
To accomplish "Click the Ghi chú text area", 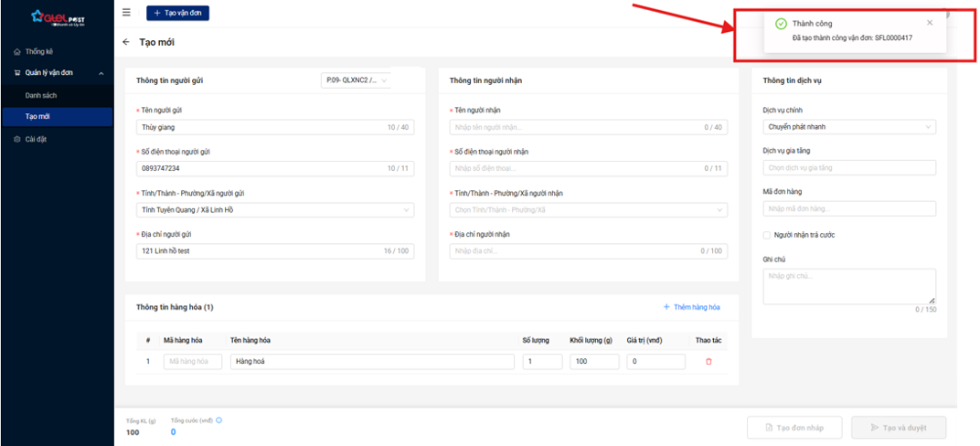I will pyautogui.click(x=848, y=285).
